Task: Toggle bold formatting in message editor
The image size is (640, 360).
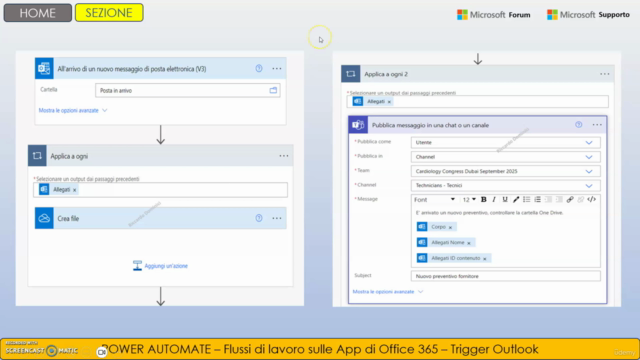Action: pyautogui.click(x=484, y=200)
